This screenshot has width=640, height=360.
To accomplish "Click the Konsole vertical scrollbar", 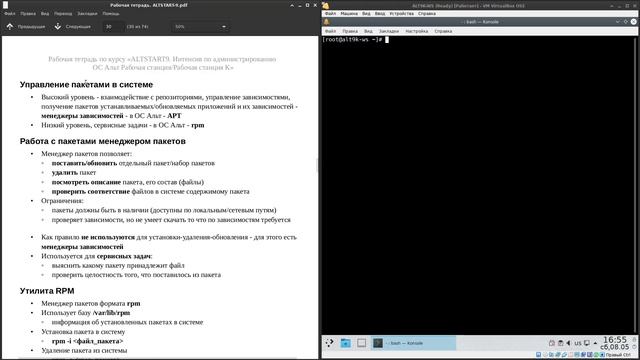I will point(636,185).
